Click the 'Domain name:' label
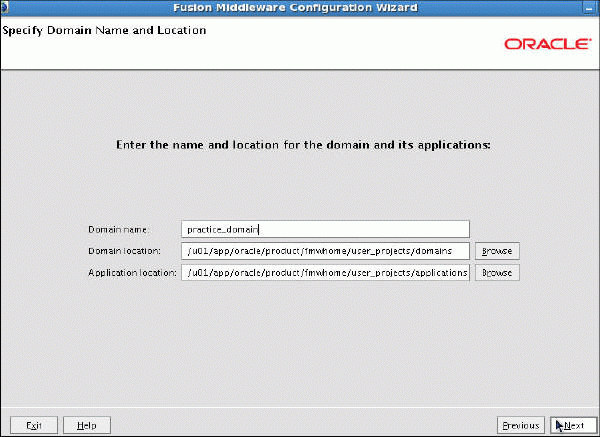The image size is (600, 437). tap(118, 230)
